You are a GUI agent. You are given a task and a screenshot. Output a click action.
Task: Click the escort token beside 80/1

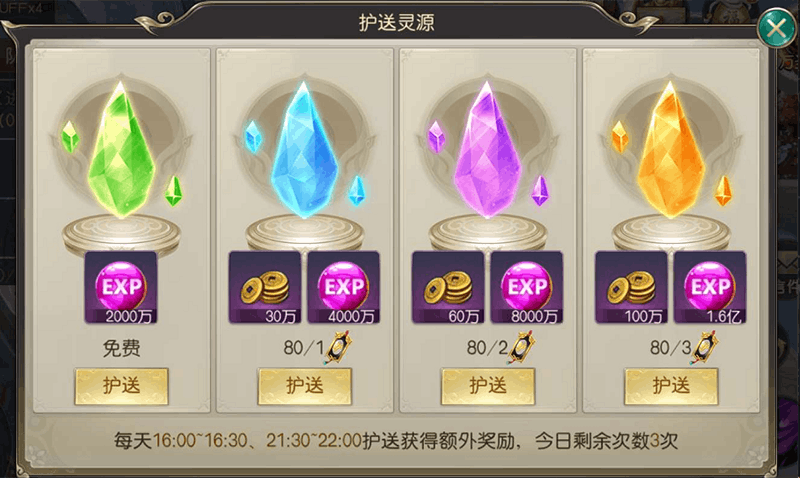pyautogui.click(x=339, y=347)
